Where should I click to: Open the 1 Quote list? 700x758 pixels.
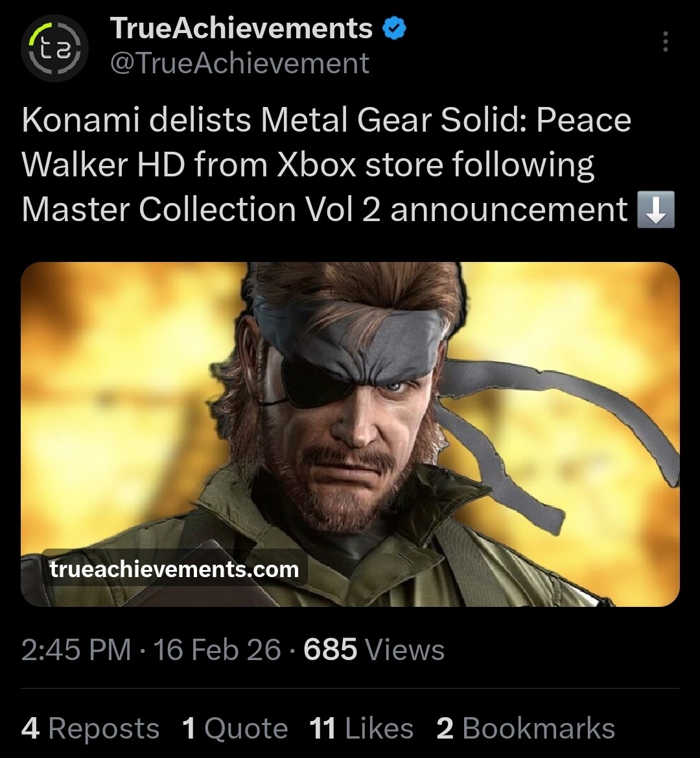click(x=235, y=728)
